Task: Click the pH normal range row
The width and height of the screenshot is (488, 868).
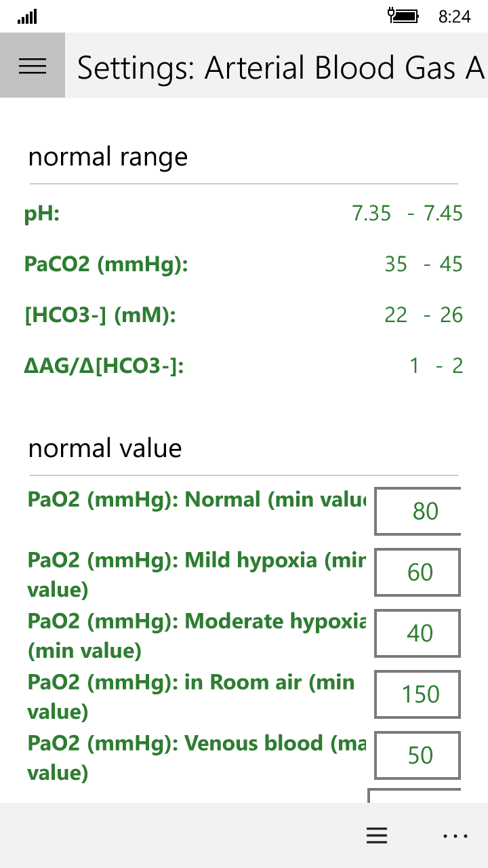Action: point(244,213)
